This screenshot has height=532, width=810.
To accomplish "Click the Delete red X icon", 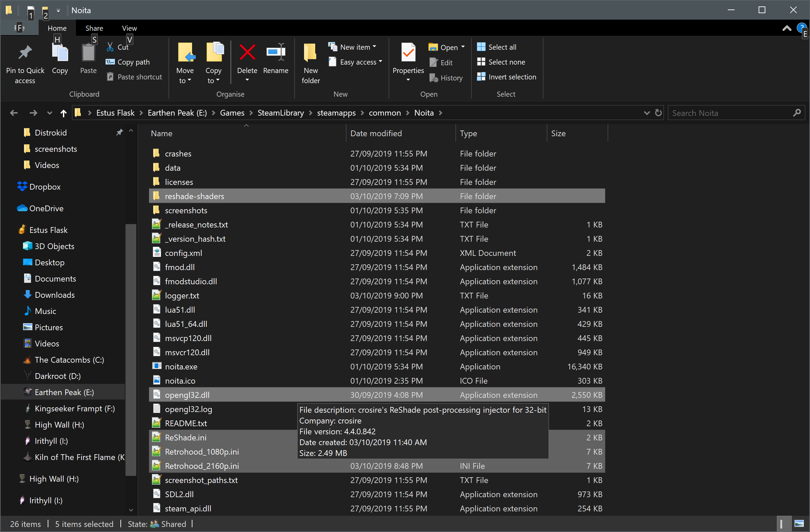I will click(247, 53).
